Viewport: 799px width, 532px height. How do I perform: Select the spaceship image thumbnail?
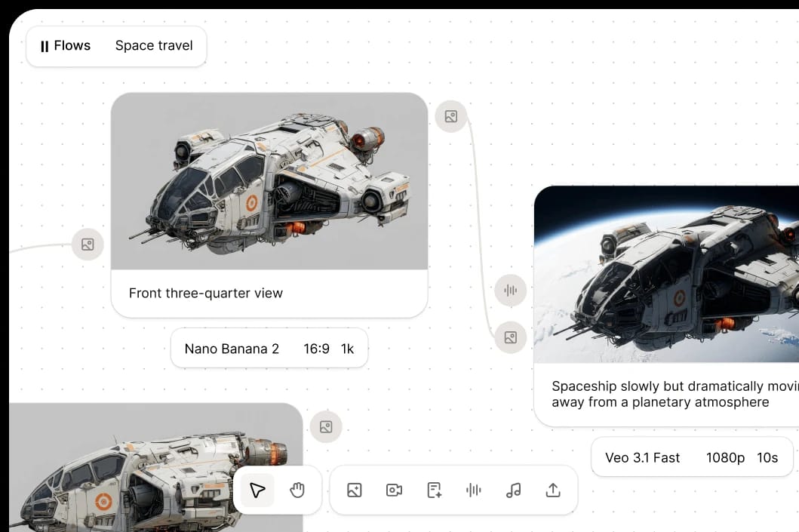pos(269,181)
